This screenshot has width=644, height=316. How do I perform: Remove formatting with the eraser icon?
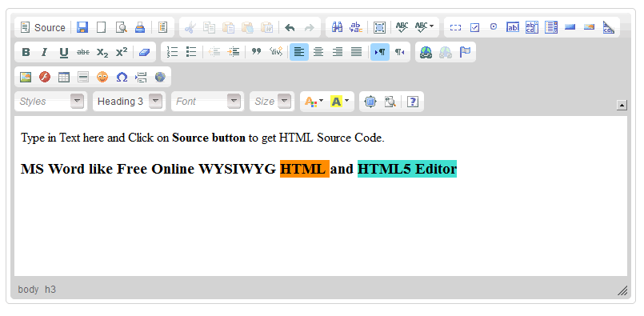144,52
